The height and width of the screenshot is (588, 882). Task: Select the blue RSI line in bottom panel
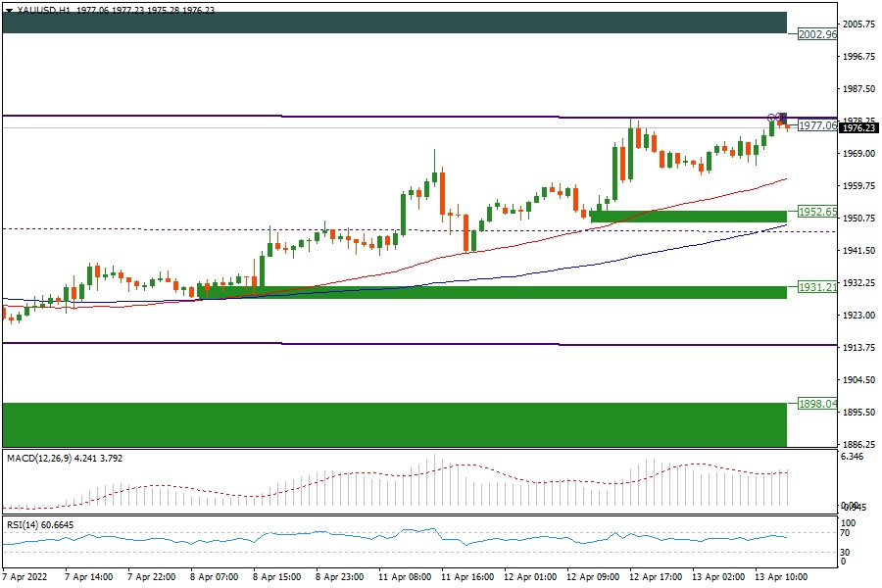[294, 536]
